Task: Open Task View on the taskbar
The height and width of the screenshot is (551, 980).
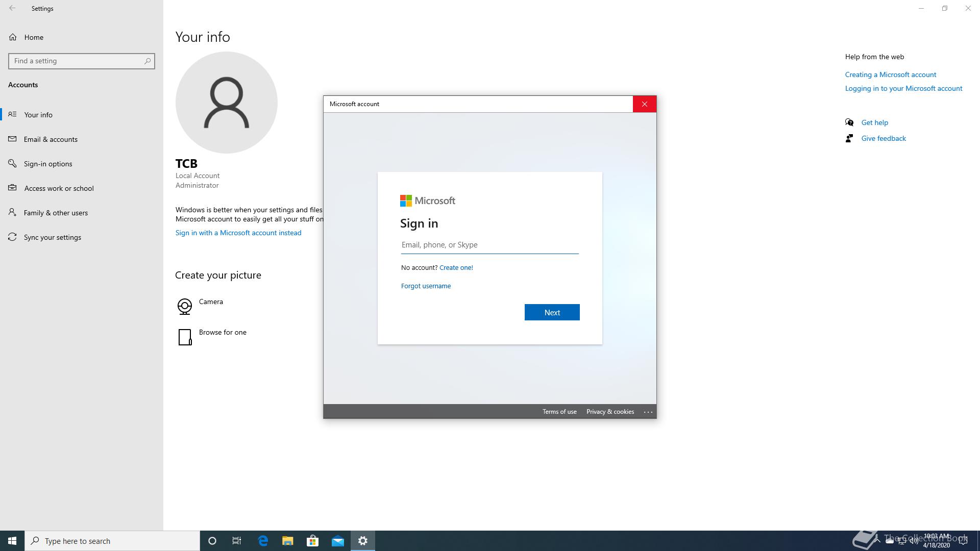Action: (237, 541)
